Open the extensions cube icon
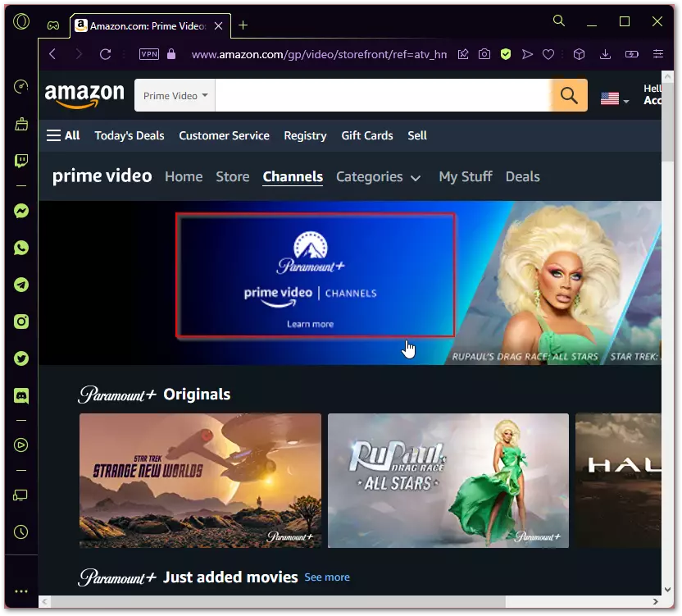Image resolution: width=682 pixels, height=616 pixels. point(579,54)
